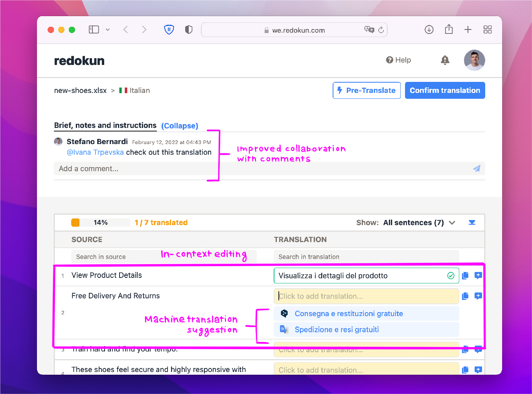
Task: Click the "Add a comment..." field
Action: [157, 168]
